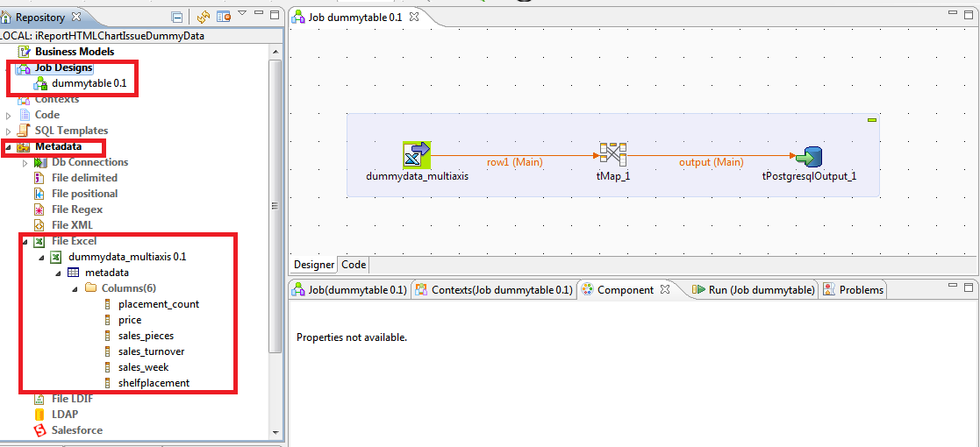Select the tMap_1 component
The height and width of the screenshot is (447, 980).
click(613, 153)
